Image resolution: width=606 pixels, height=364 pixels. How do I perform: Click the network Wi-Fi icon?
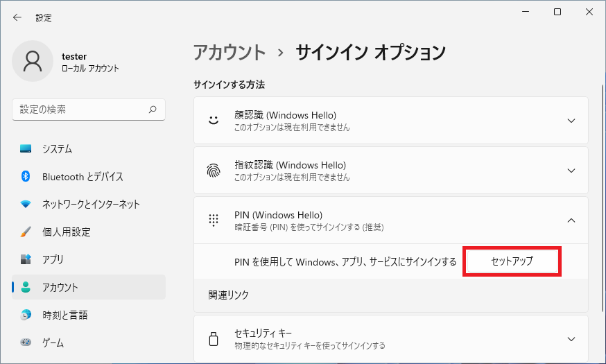pyautogui.click(x=26, y=204)
